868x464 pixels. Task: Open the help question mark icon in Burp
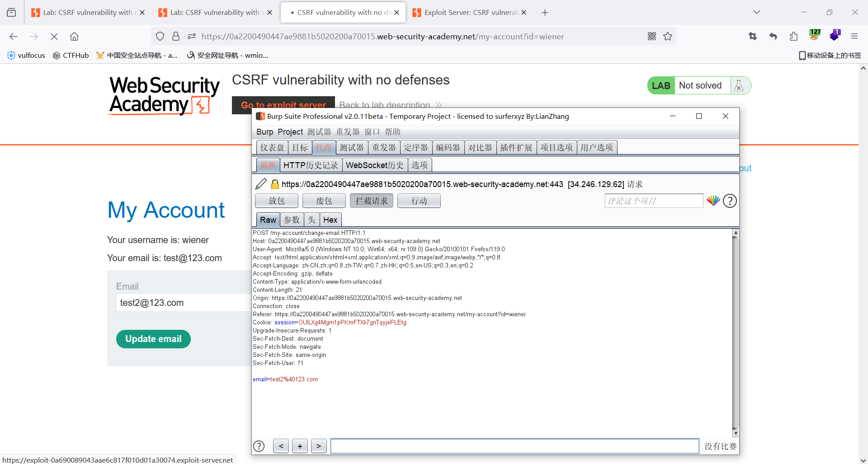click(x=730, y=201)
